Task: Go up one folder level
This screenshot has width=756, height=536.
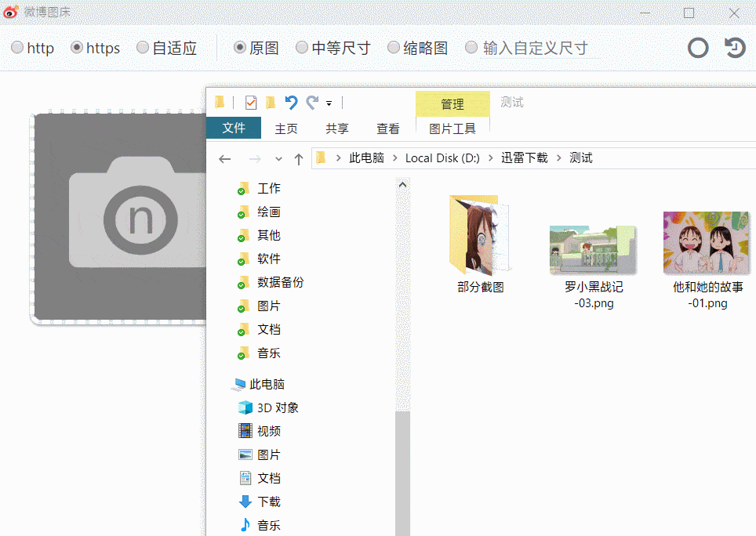Action: (x=298, y=159)
